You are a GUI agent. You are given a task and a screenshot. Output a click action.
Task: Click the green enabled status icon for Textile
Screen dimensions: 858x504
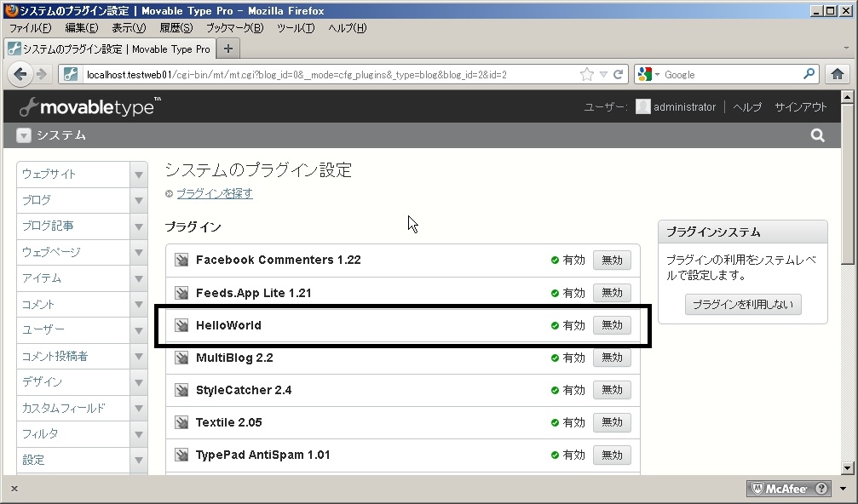[x=555, y=422]
